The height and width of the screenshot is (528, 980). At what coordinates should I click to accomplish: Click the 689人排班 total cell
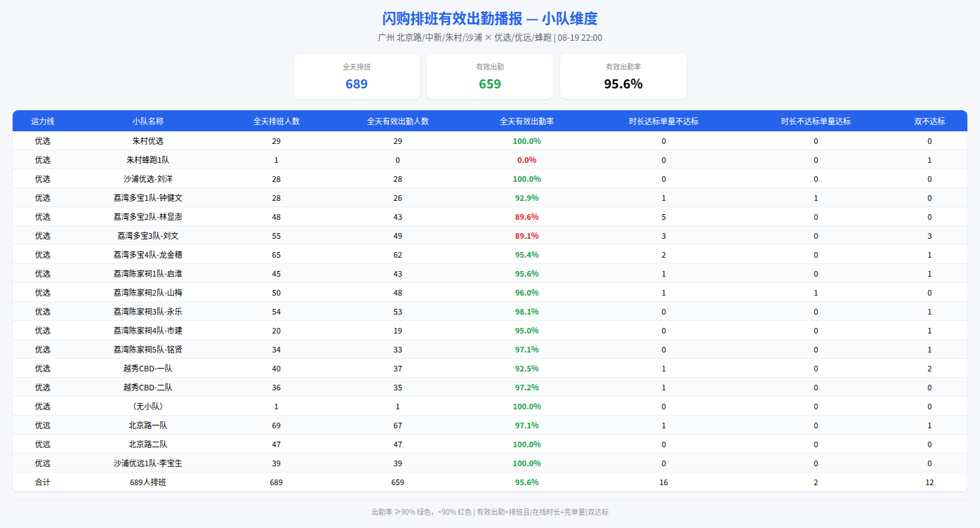click(148, 482)
